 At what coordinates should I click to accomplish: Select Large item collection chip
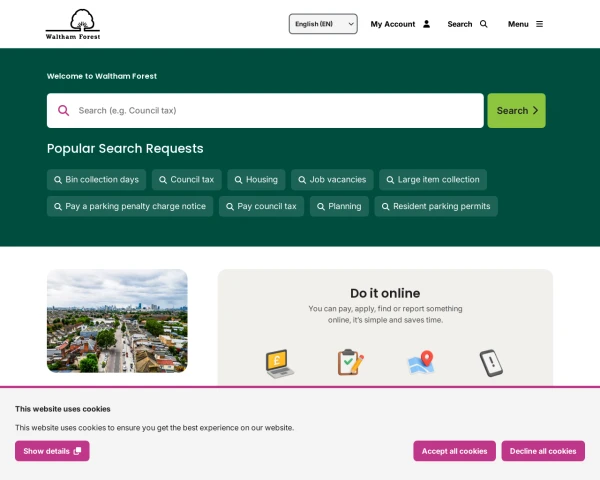point(433,180)
